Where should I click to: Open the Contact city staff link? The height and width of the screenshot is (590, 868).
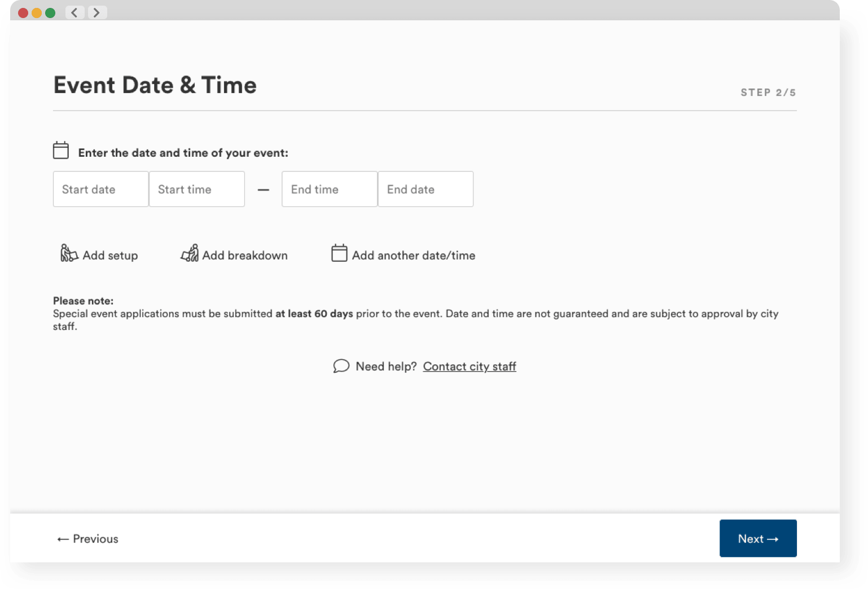(x=470, y=367)
